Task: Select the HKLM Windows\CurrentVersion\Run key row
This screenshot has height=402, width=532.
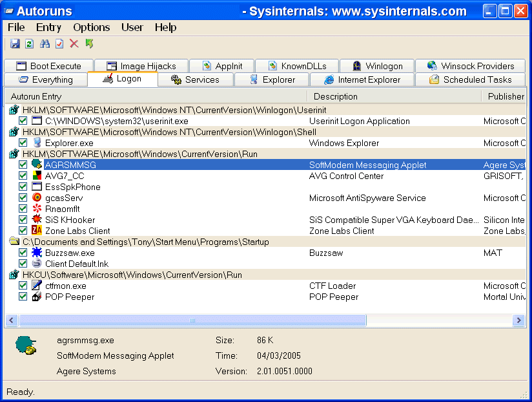Action: [x=267, y=154]
